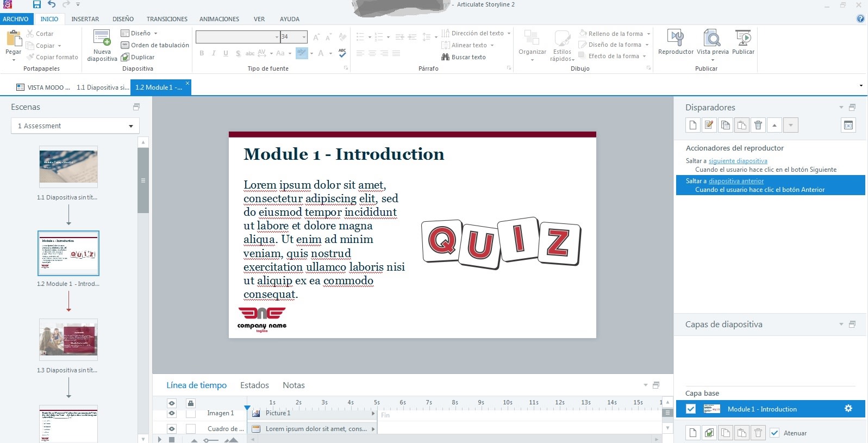Open the font size dropdown
This screenshot has height=443, width=868.
(x=304, y=37)
